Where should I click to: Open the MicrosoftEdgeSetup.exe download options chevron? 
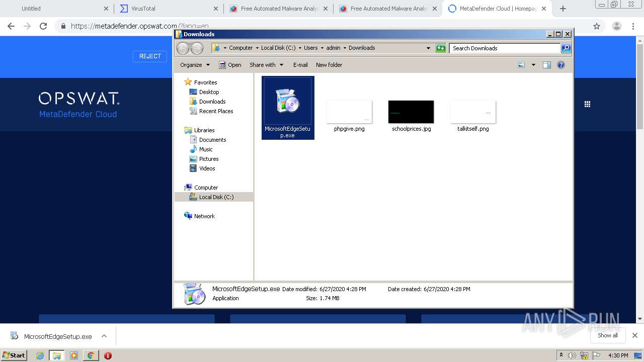click(104, 336)
